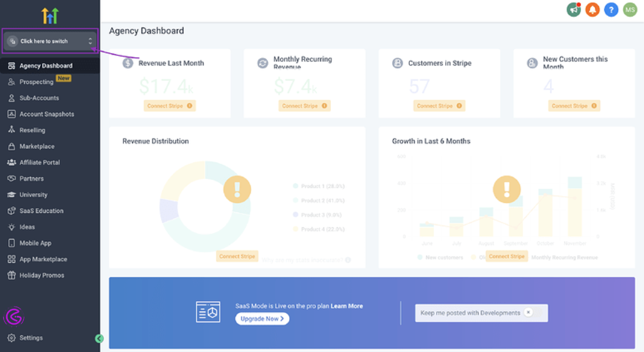
Task: Collapse the sidebar with the green chevron
Action: point(99,338)
